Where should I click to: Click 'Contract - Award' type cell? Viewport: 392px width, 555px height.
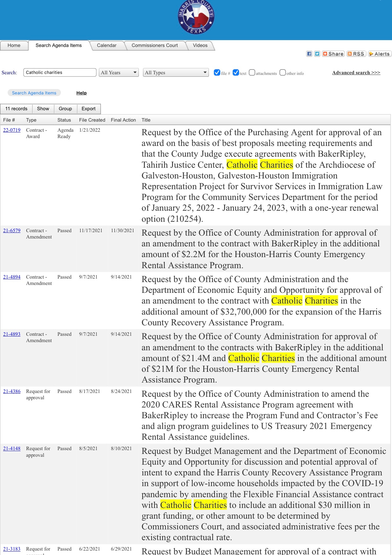(x=37, y=133)
